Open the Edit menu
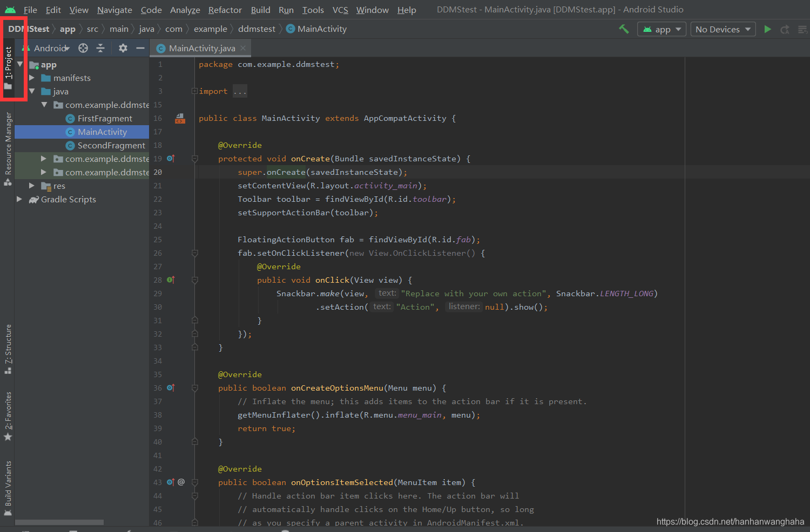This screenshot has height=532, width=810. [53, 10]
